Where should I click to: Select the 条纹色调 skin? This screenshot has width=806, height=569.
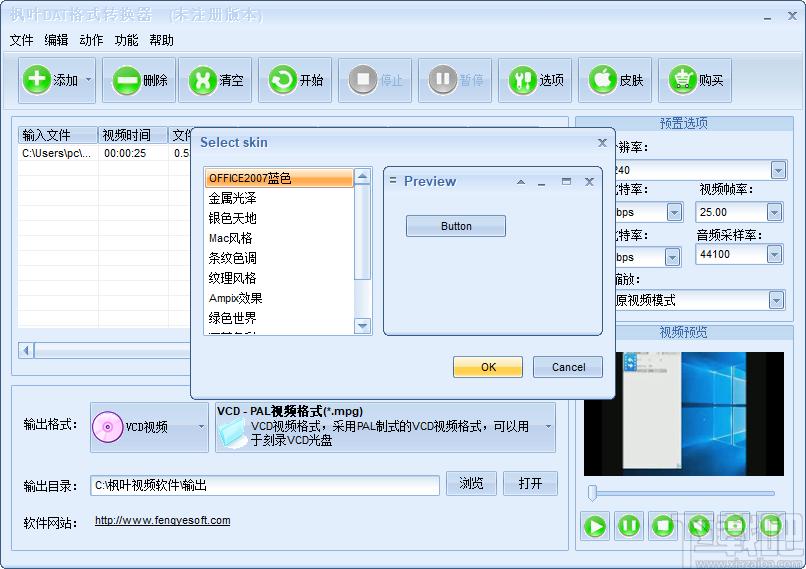[x=279, y=258]
